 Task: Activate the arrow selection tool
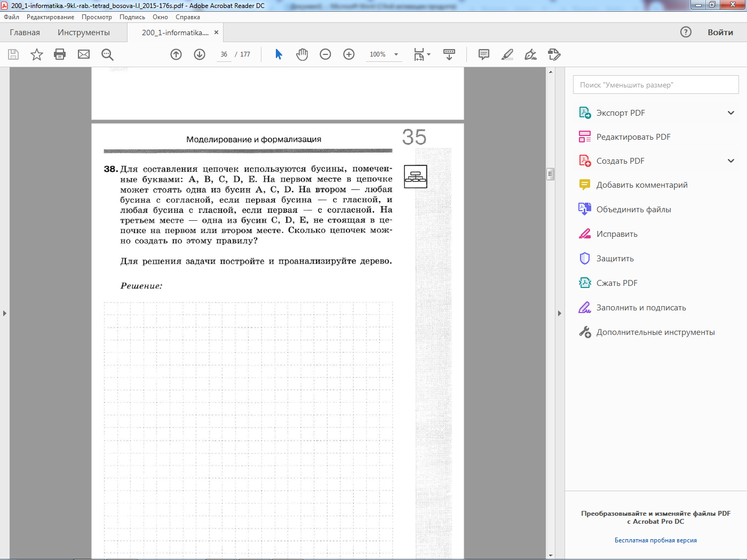[279, 54]
